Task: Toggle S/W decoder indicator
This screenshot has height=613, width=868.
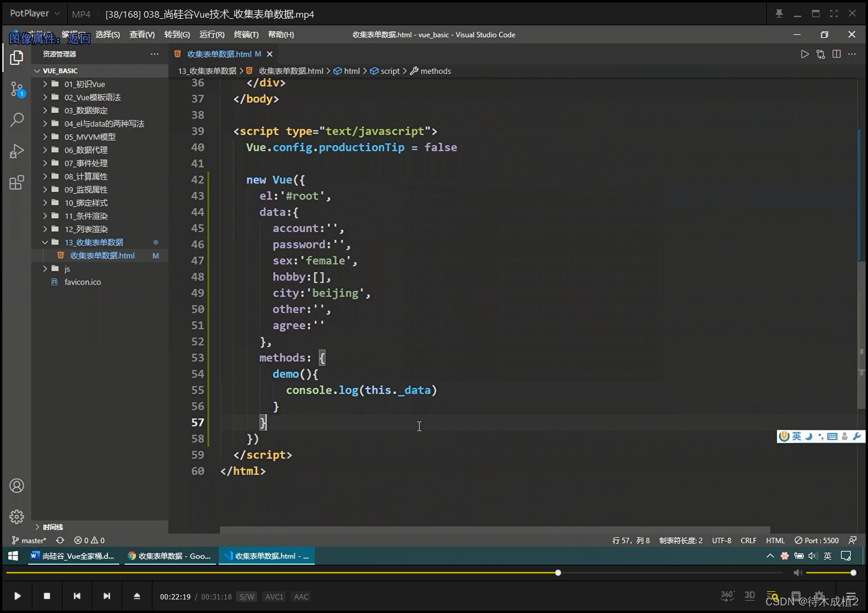Action: (x=247, y=597)
